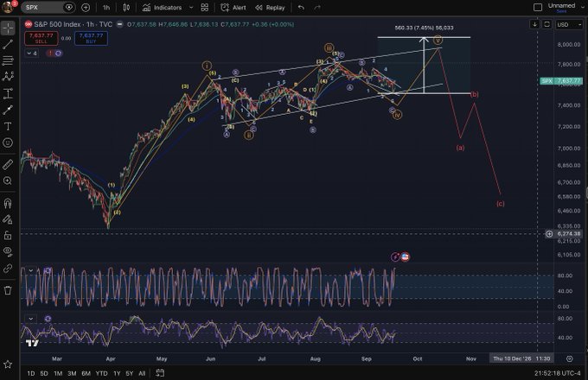Open the time axis settings gear

coord(569,358)
